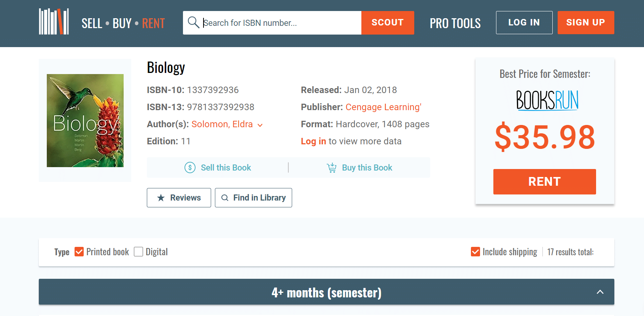Screen dimensions: 644x316
Task: Click the Released Jan 02, 2018 text
Action: tap(349, 90)
